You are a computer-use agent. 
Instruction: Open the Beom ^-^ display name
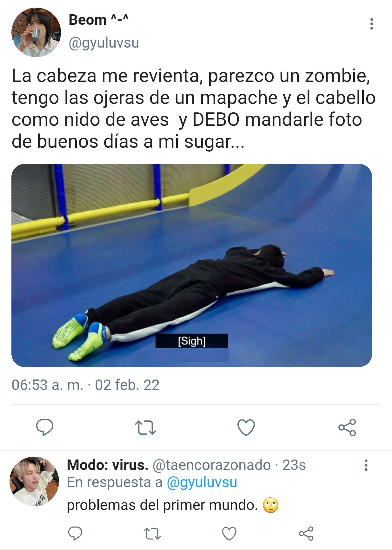[x=99, y=20]
